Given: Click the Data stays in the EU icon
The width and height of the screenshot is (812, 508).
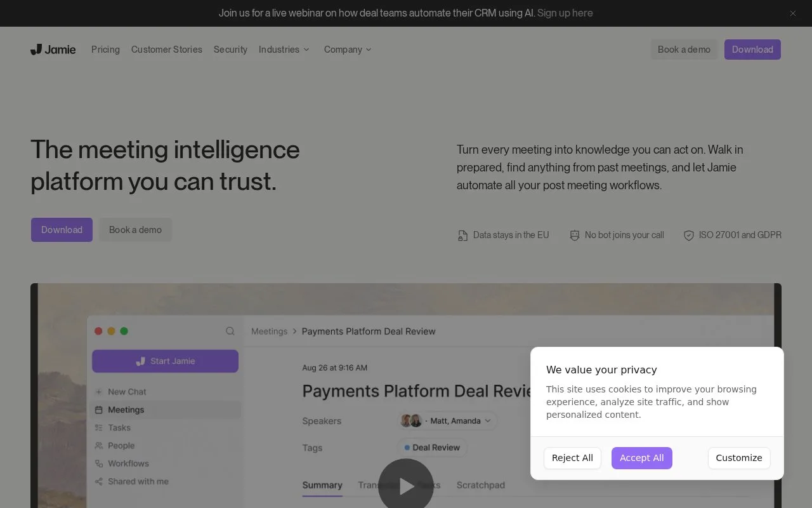Looking at the screenshot, I should coord(463,236).
